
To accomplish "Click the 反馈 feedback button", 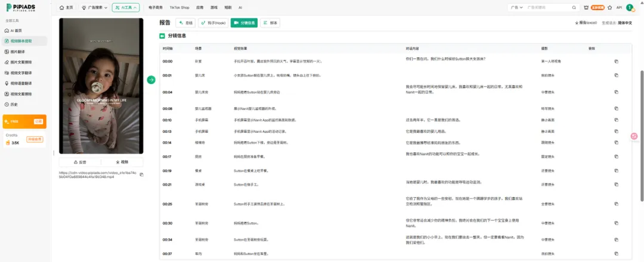I will pos(80,162).
